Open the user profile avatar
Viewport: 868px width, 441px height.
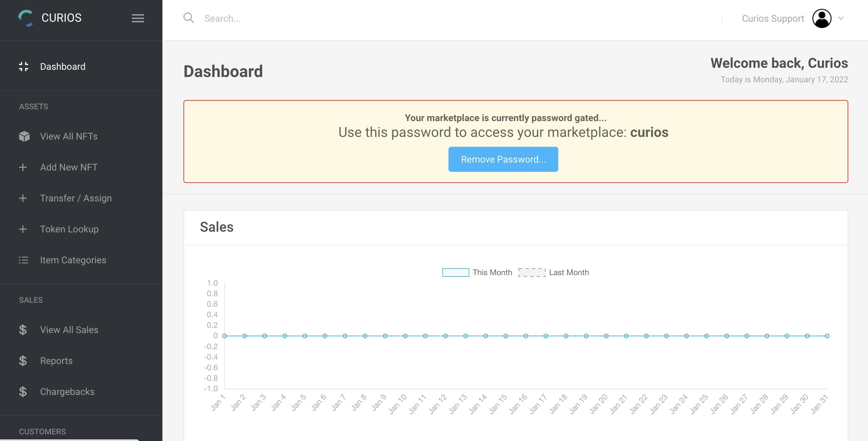pyautogui.click(x=822, y=18)
